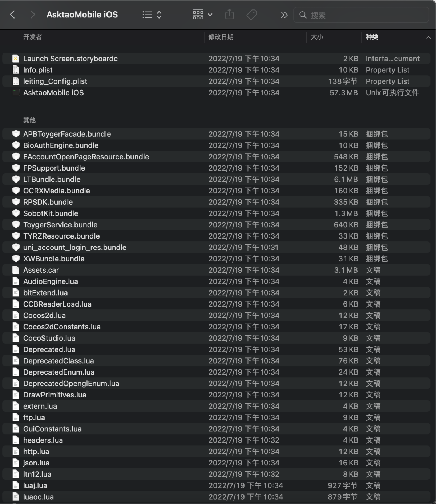The width and height of the screenshot is (436, 504).
Task: Expand the toolbar overflow chevrons
Action: click(284, 15)
